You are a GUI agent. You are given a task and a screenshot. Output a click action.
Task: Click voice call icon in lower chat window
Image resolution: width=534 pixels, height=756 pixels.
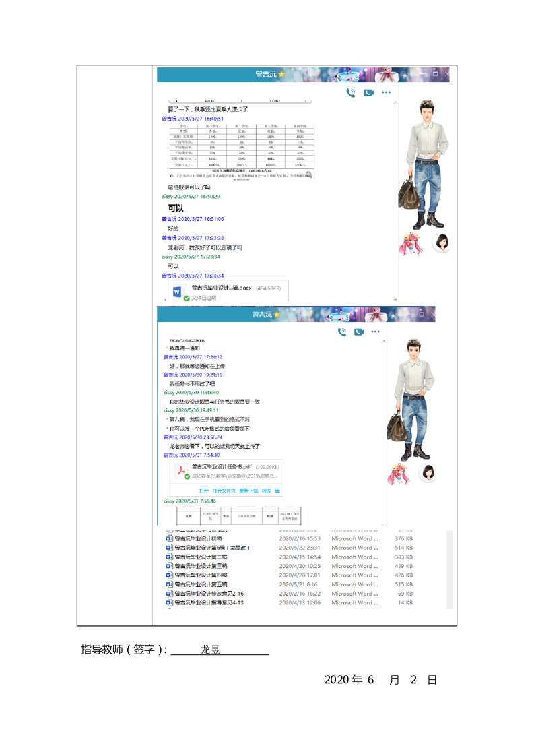[x=342, y=332]
